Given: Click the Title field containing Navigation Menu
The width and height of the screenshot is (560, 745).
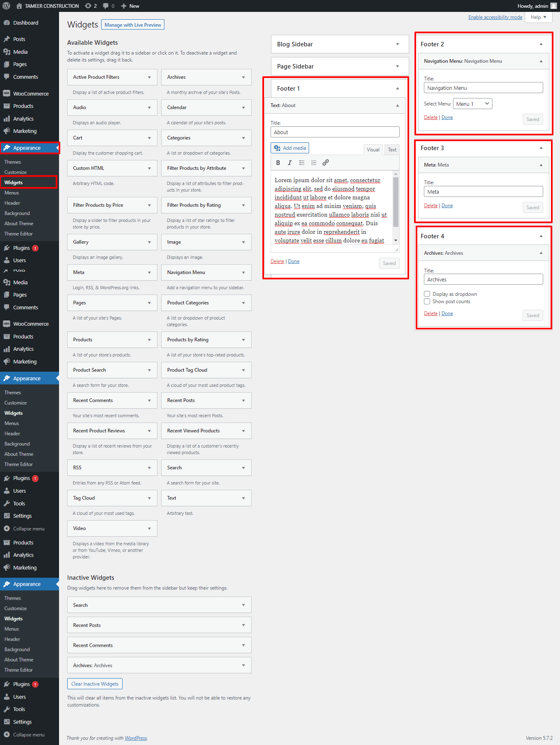Looking at the screenshot, I should click(483, 88).
